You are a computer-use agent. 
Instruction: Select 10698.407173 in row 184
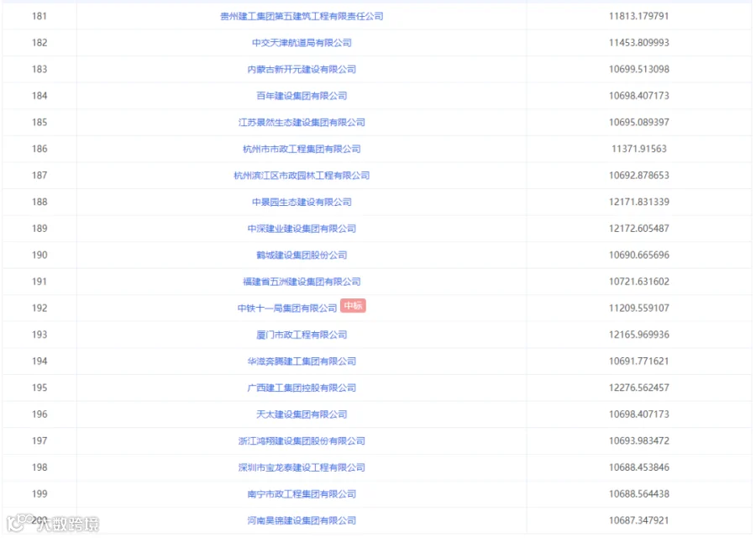(639, 96)
